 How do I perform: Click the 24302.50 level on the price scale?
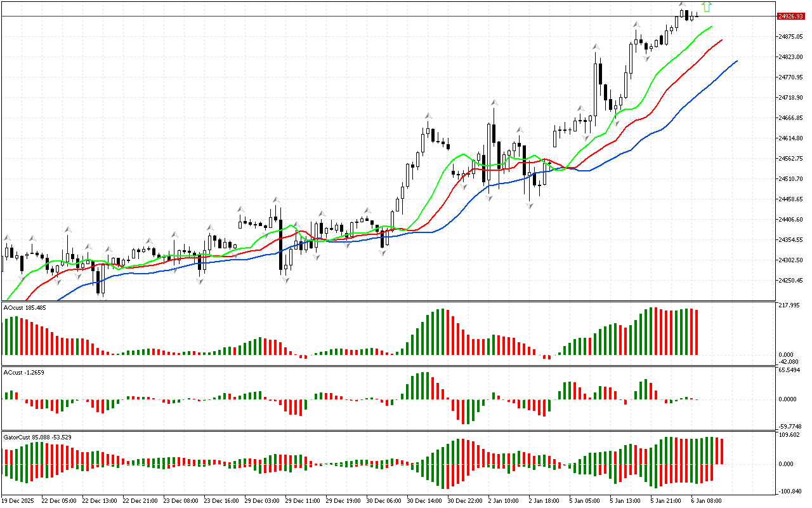pyautogui.click(x=790, y=260)
